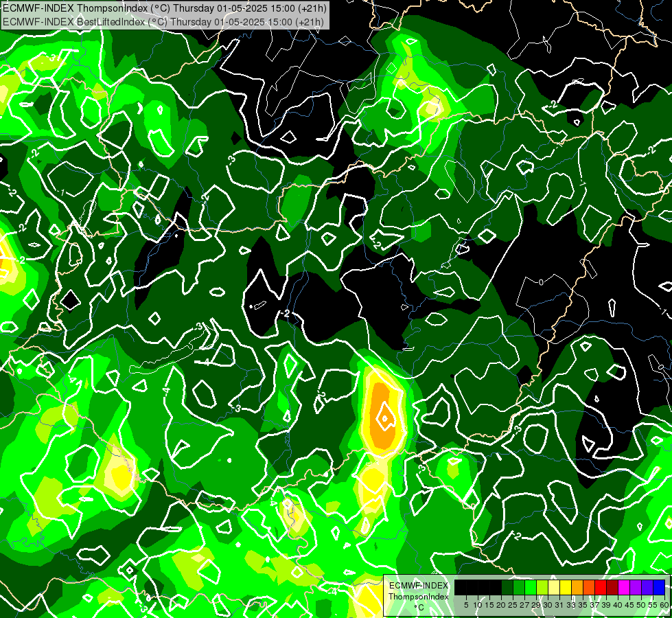The height and width of the screenshot is (618, 672).
Task: Click the legend tick value 25
Action: click(513, 605)
